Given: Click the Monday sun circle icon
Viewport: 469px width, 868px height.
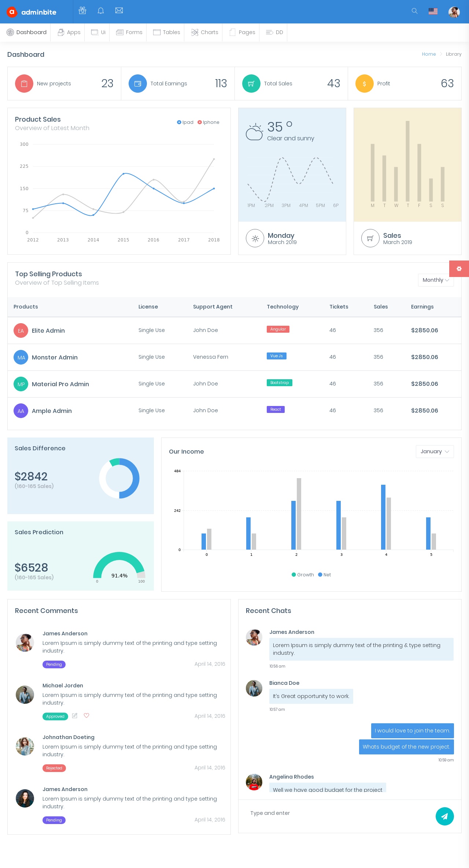Looking at the screenshot, I should pyautogui.click(x=255, y=239).
